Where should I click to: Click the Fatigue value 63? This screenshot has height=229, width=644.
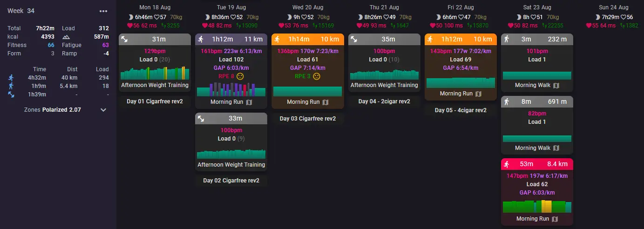point(105,45)
